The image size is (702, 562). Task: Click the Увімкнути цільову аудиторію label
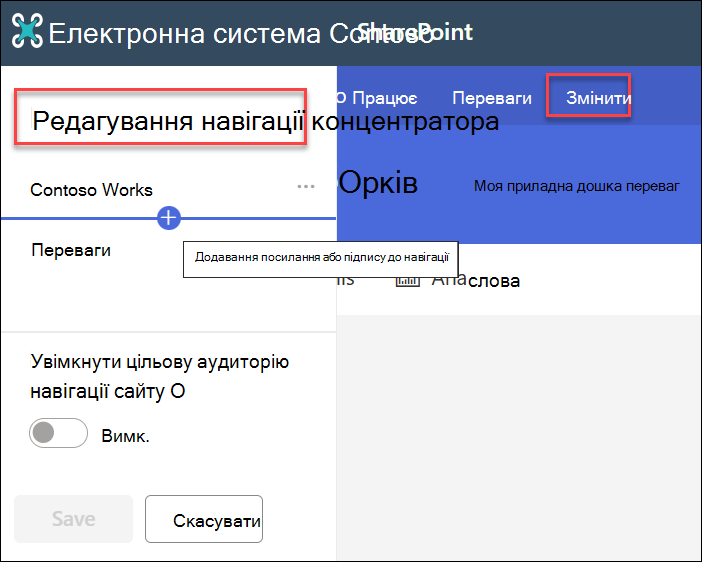pyautogui.click(x=160, y=376)
